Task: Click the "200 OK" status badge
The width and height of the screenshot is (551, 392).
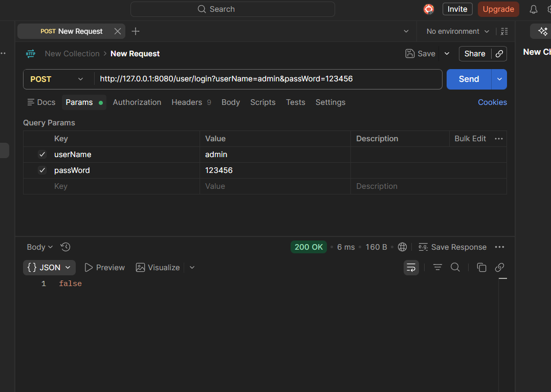Action: point(308,247)
